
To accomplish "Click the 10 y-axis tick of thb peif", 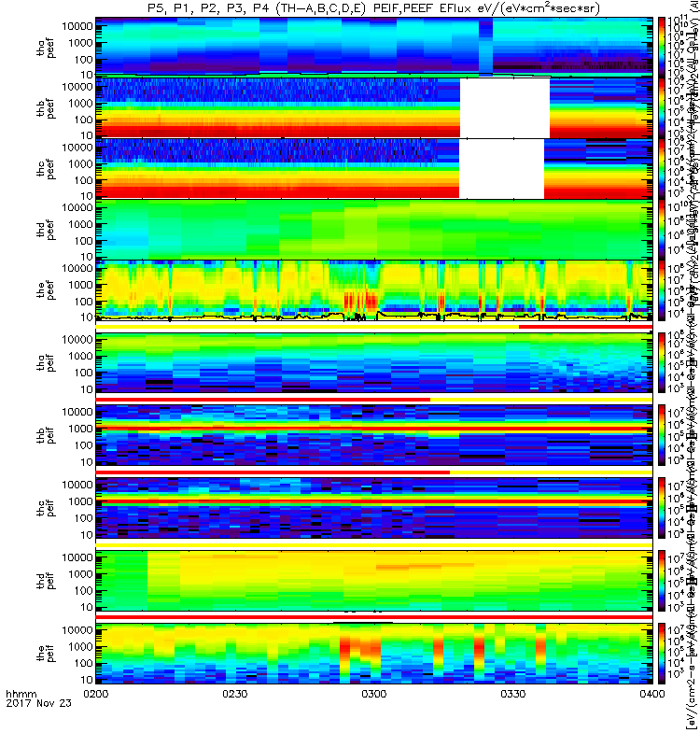I will click(88, 462).
